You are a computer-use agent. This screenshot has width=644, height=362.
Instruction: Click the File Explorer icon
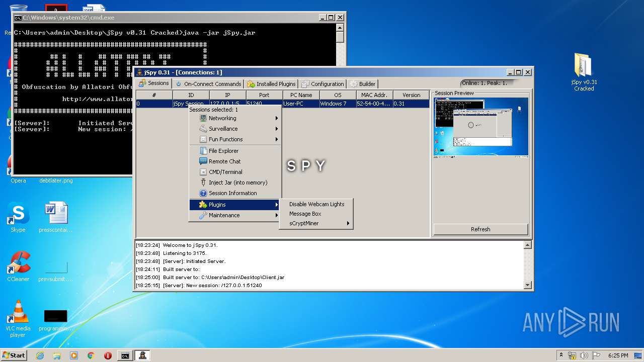[x=203, y=151]
